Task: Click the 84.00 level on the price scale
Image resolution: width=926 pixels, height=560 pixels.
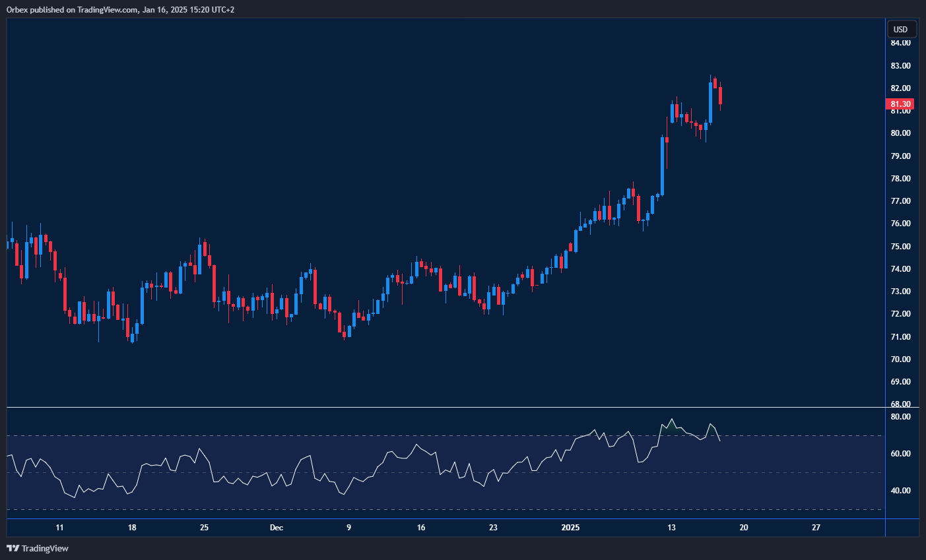Action: click(900, 43)
